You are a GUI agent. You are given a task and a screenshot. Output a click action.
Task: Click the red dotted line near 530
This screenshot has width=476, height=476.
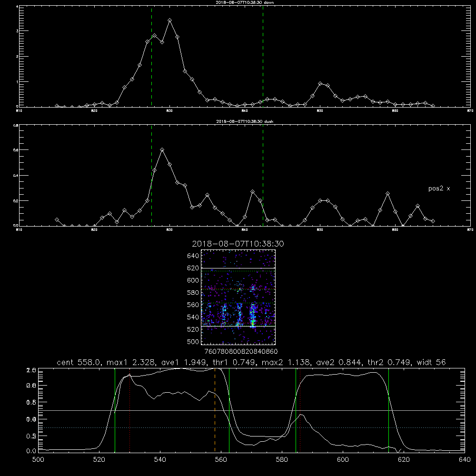click(129, 410)
